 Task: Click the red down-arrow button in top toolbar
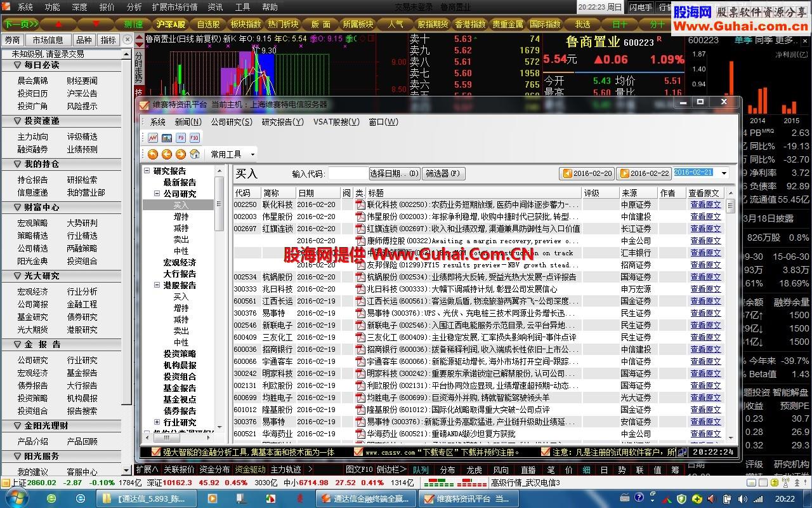pyautogui.click(x=96, y=24)
